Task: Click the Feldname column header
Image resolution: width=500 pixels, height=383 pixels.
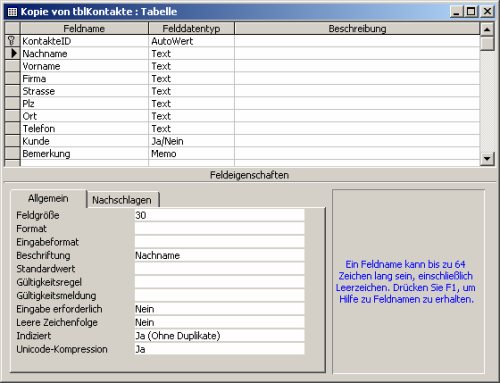Action: 84,28
